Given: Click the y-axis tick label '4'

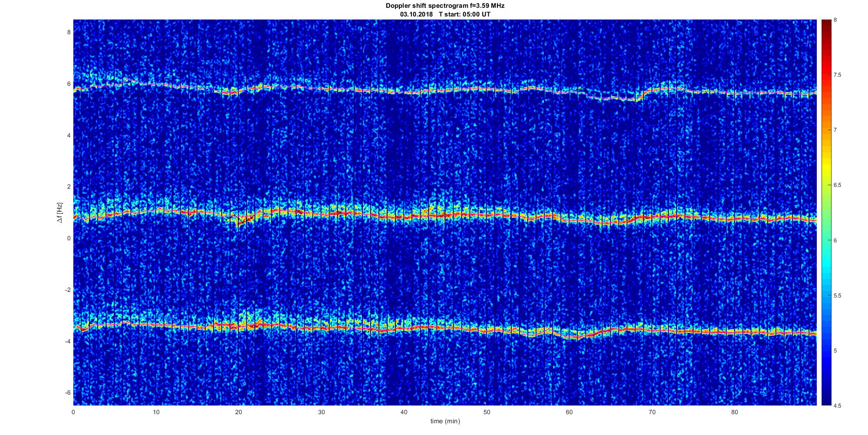Looking at the screenshot, I should tap(69, 135).
